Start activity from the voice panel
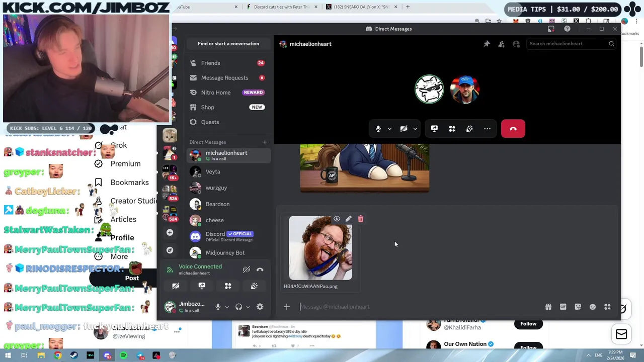This screenshot has height=362, width=644. coord(228,286)
